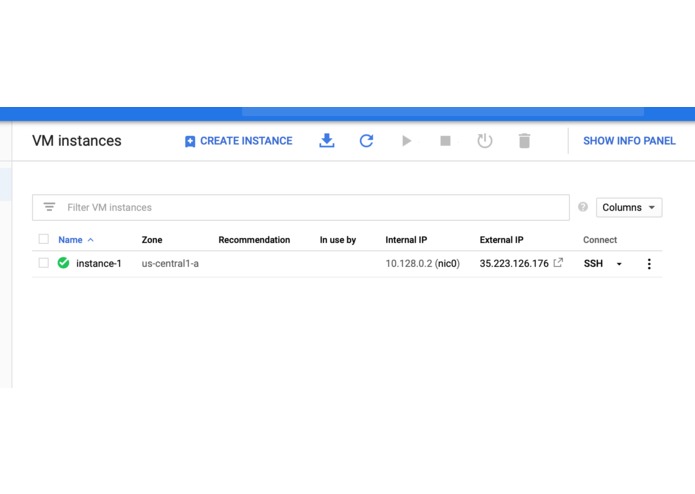Sort by the Name column
This screenshot has width=695, height=494.
(x=70, y=240)
